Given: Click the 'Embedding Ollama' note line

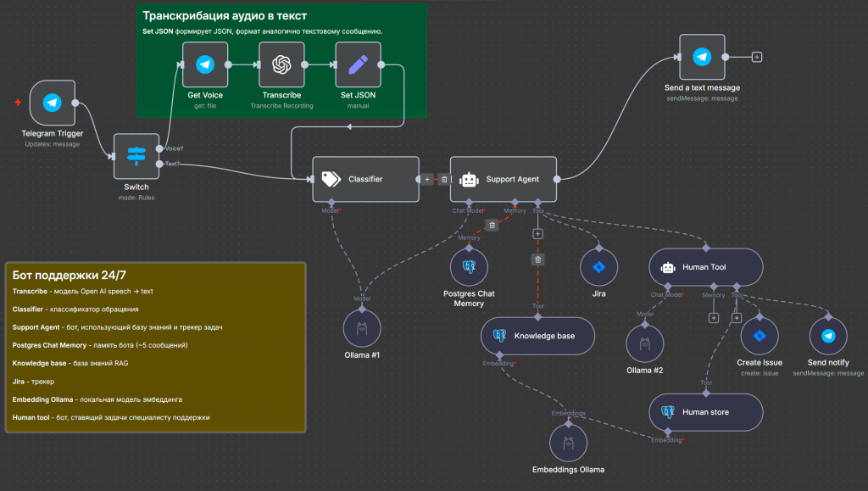Looking at the screenshot, I should 97,399.
